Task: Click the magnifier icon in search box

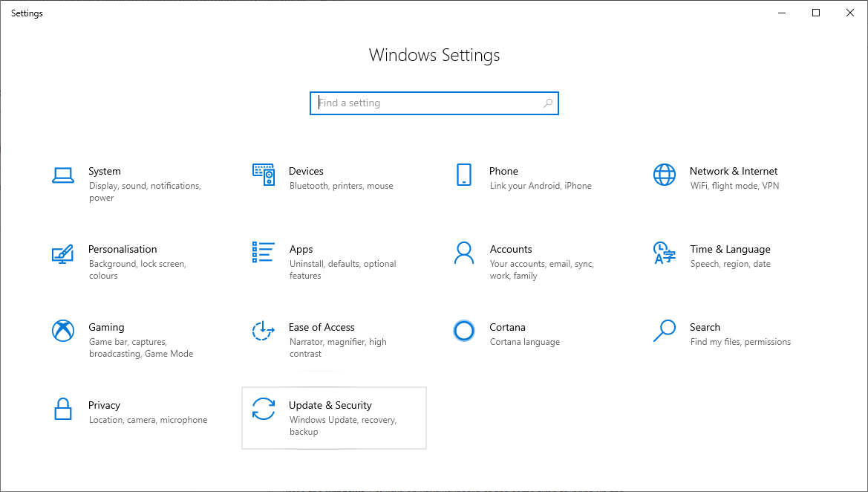Action: [x=547, y=103]
